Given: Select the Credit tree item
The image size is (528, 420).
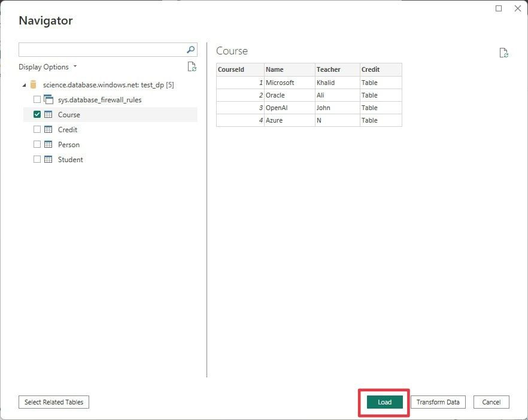Looking at the screenshot, I should [68, 130].
